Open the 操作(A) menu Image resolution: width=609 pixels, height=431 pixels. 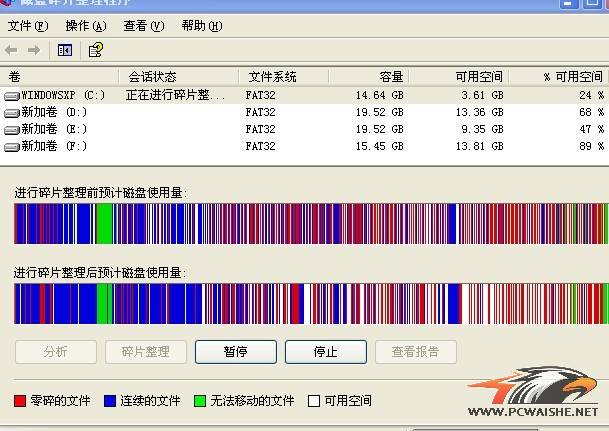[x=84, y=25]
